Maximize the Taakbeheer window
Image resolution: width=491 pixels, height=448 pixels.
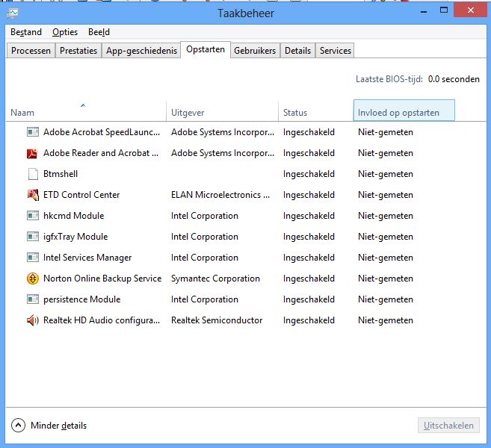click(x=444, y=10)
